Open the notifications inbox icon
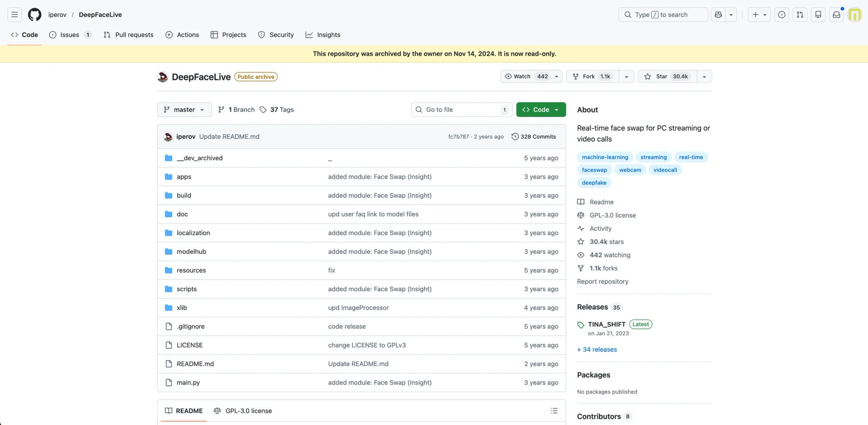This screenshot has width=868, height=425. tap(836, 14)
